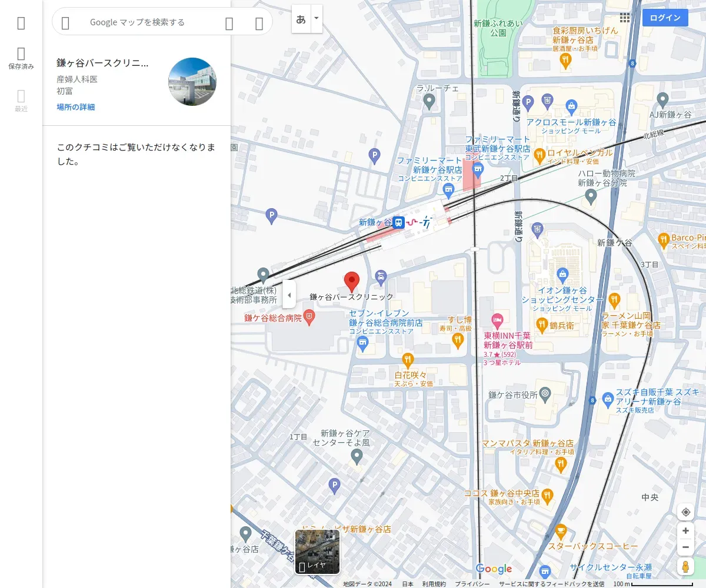This screenshot has width=706, height=588.
Task: Select the 白花咲々 restaurant marker
Action: click(x=408, y=360)
